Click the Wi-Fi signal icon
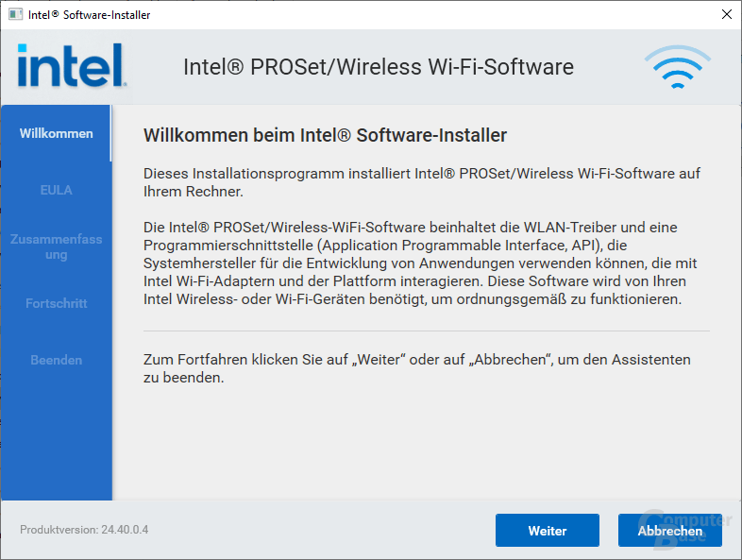Viewport: 742px width, 560px height. click(677, 68)
